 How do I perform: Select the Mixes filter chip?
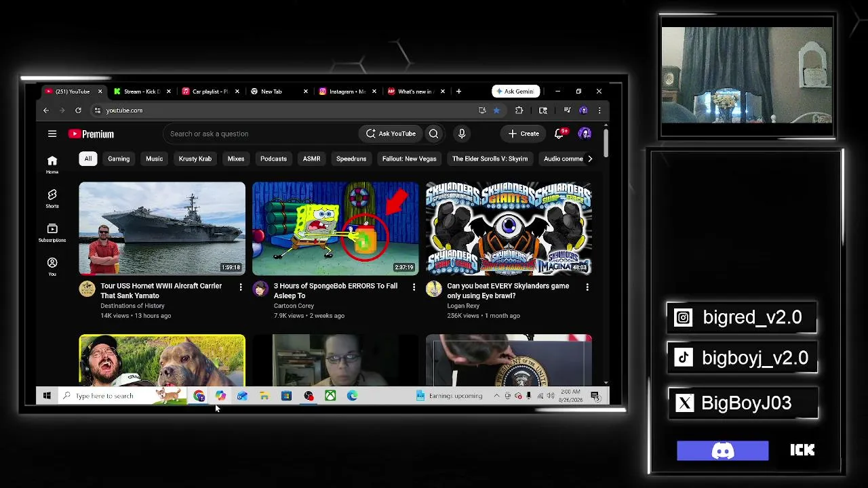coord(236,159)
